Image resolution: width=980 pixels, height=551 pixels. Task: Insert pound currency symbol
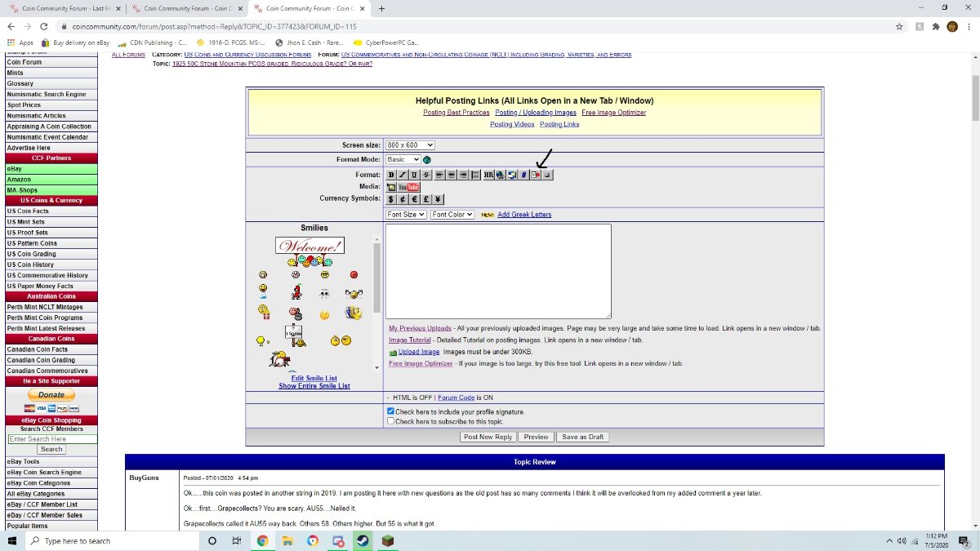[x=426, y=199]
